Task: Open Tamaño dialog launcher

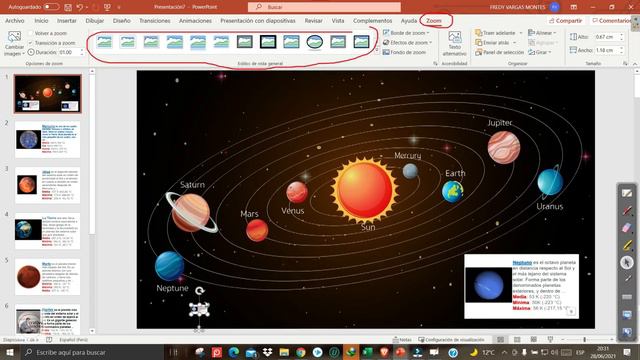Action: point(625,63)
